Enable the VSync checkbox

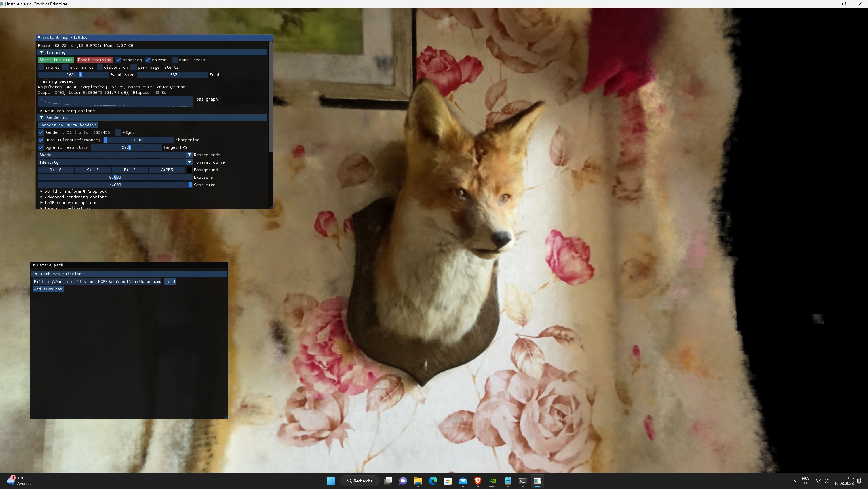point(119,132)
